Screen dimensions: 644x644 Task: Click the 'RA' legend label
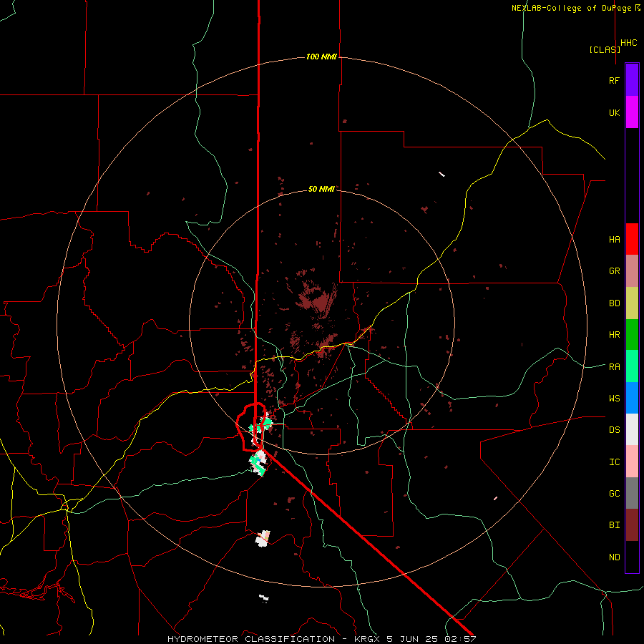click(614, 367)
